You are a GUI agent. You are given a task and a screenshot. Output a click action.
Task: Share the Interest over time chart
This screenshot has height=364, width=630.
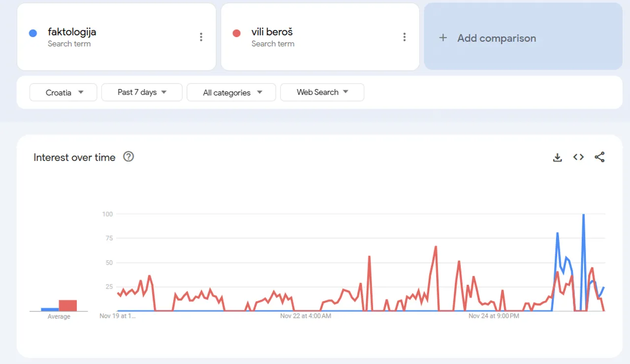point(599,157)
